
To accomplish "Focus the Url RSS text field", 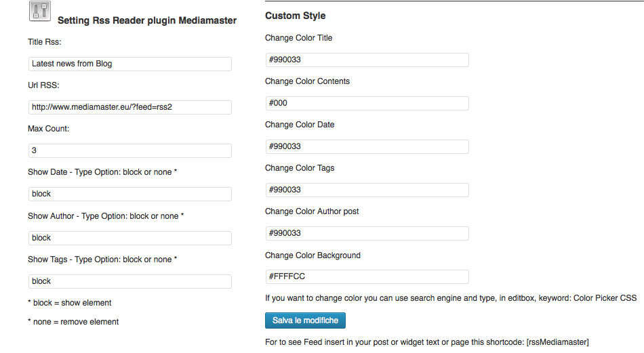I will coord(130,107).
